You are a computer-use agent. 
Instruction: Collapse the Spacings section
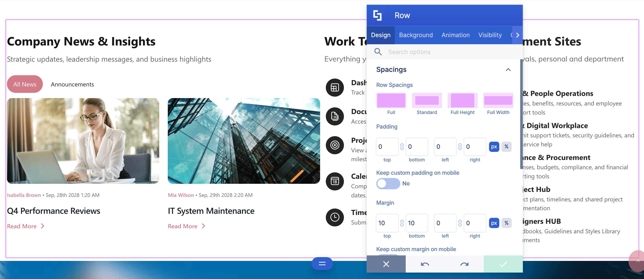[508, 70]
